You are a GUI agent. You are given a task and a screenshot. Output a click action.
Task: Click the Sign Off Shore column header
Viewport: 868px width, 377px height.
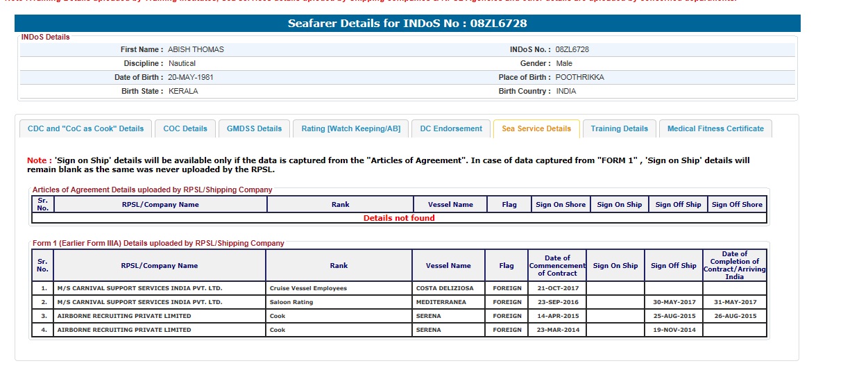pyautogui.click(x=737, y=204)
